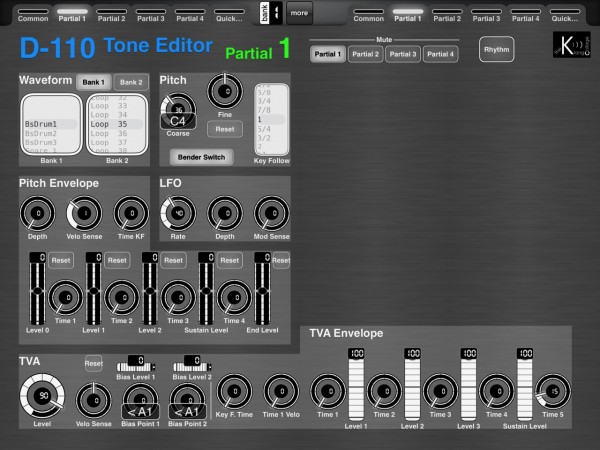This screenshot has height=450, width=600.
Task: Click the Bias Level 2 slider
Action: 192,364
